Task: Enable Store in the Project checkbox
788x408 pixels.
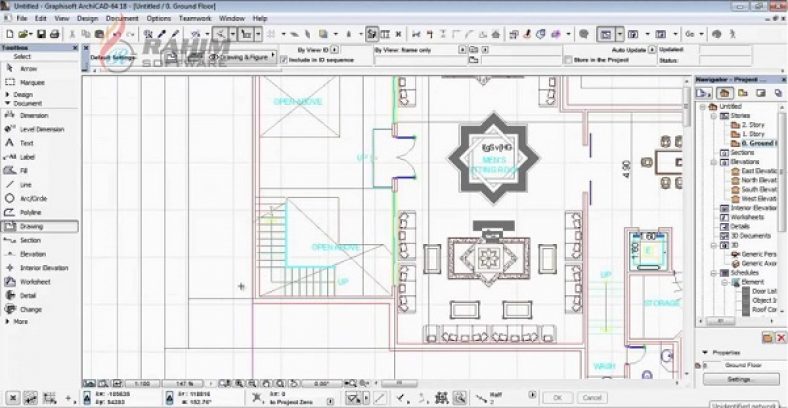Action: [568, 60]
